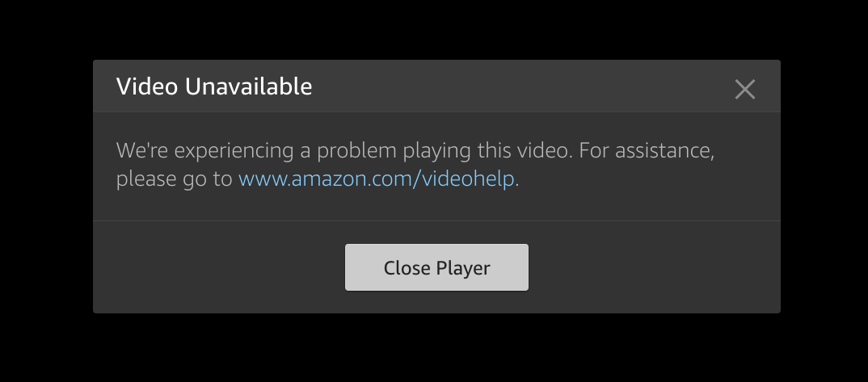Click the word 'Close' on the gray button

pyautogui.click(x=407, y=267)
